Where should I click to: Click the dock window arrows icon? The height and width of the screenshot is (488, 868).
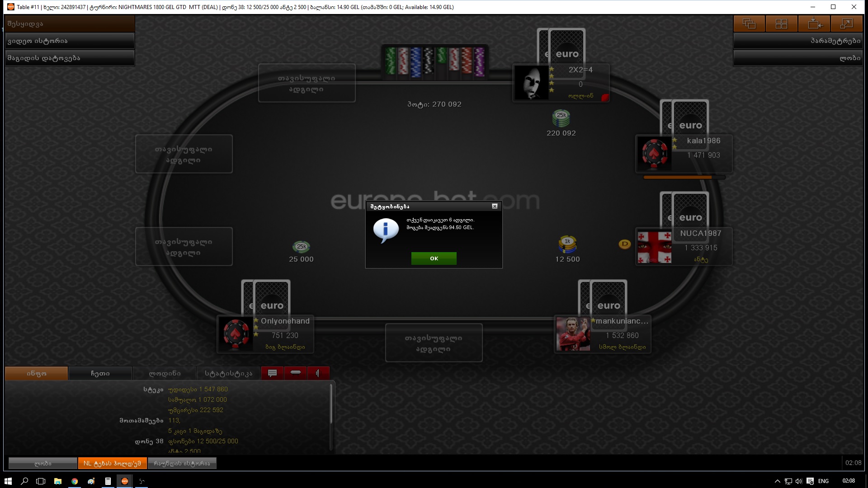click(814, 23)
